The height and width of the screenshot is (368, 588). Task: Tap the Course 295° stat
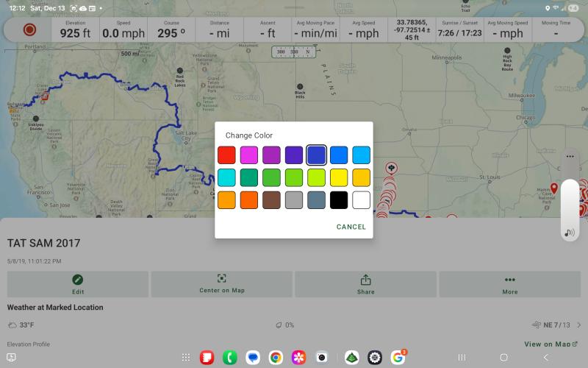[x=171, y=29]
